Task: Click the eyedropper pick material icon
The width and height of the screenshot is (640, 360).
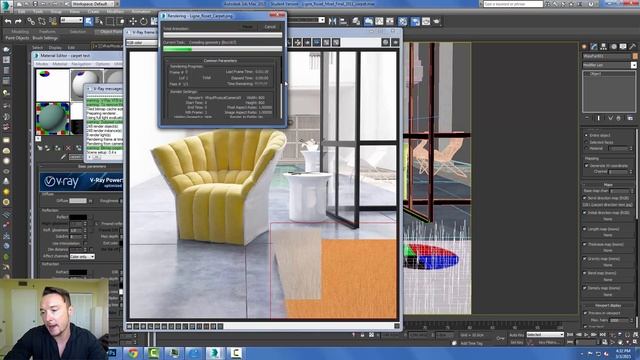Action: 63,157
